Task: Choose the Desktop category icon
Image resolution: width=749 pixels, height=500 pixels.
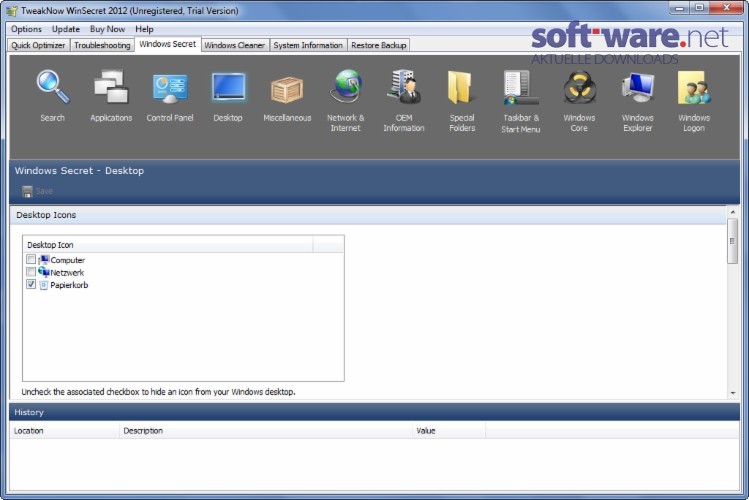Action: tap(228, 87)
